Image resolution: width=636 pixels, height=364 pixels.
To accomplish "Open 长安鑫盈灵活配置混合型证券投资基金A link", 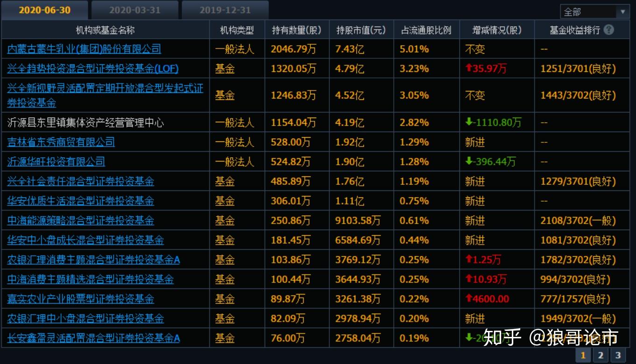I will tap(93, 338).
